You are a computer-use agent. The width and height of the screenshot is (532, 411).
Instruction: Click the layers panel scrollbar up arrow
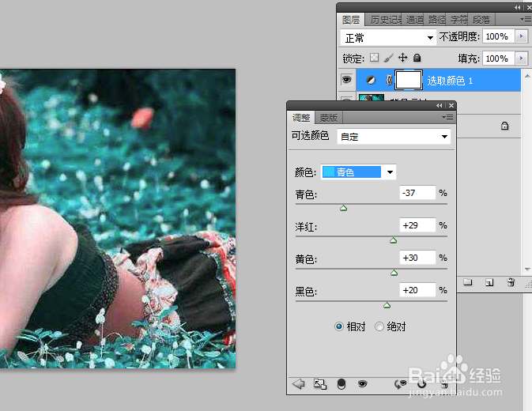click(x=527, y=76)
